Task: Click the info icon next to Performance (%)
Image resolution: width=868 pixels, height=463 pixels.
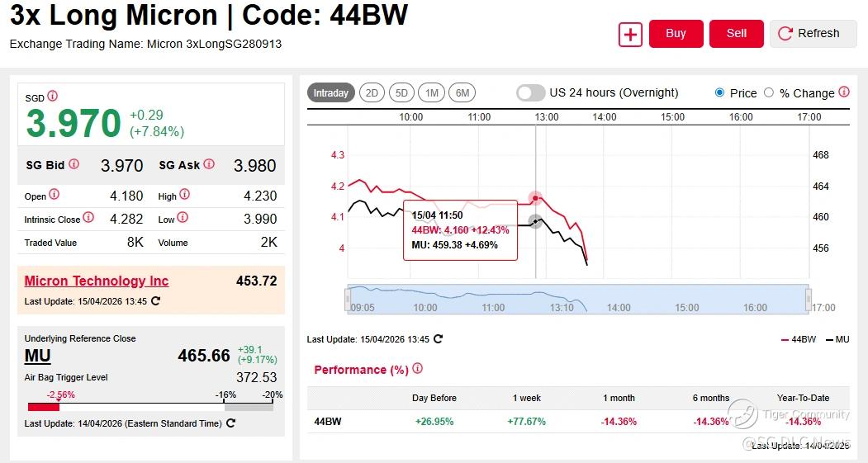Action: coord(417,369)
